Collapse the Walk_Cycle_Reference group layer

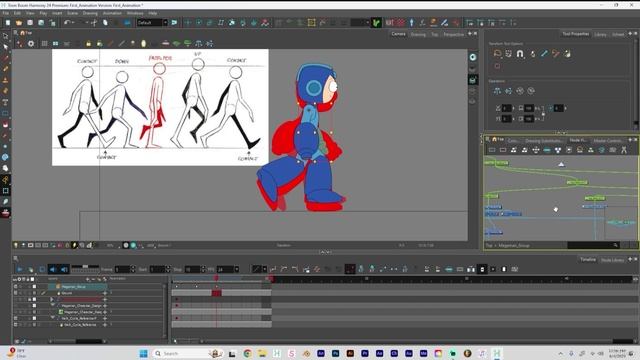click(x=53, y=318)
